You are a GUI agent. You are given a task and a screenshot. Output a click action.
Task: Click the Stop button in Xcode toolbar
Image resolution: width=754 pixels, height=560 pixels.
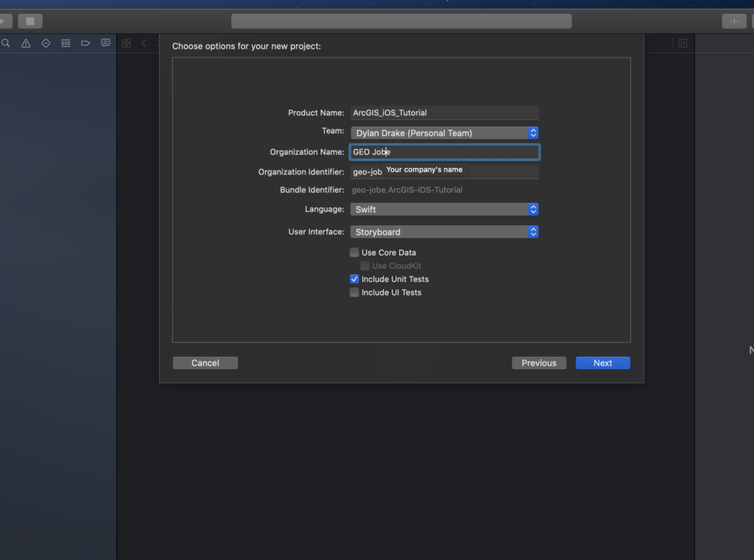tap(30, 21)
